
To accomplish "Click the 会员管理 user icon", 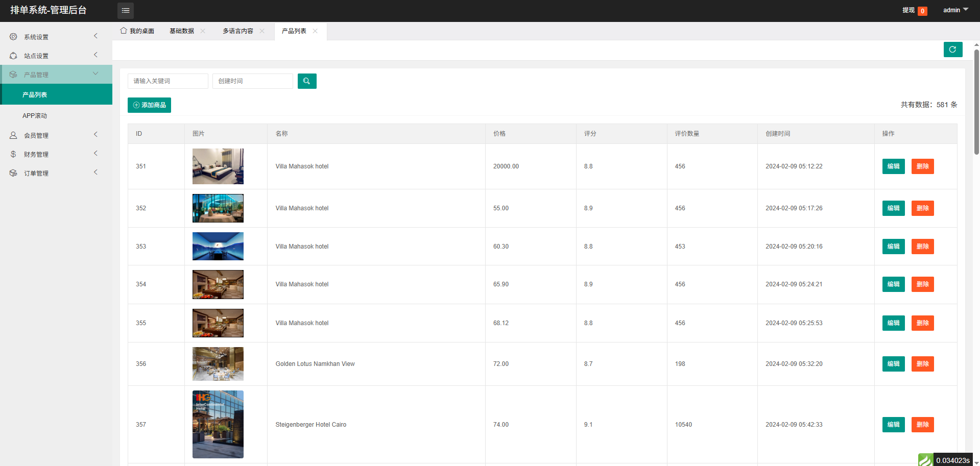I will [13, 135].
